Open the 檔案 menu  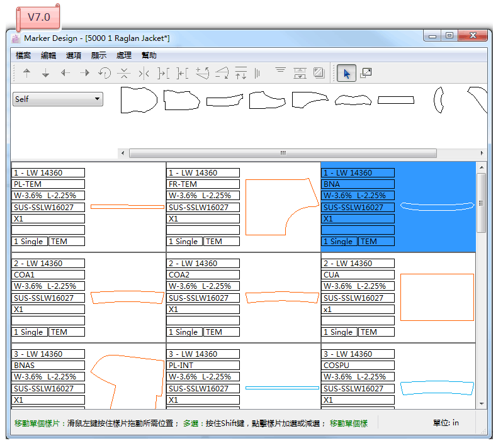click(23, 55)
